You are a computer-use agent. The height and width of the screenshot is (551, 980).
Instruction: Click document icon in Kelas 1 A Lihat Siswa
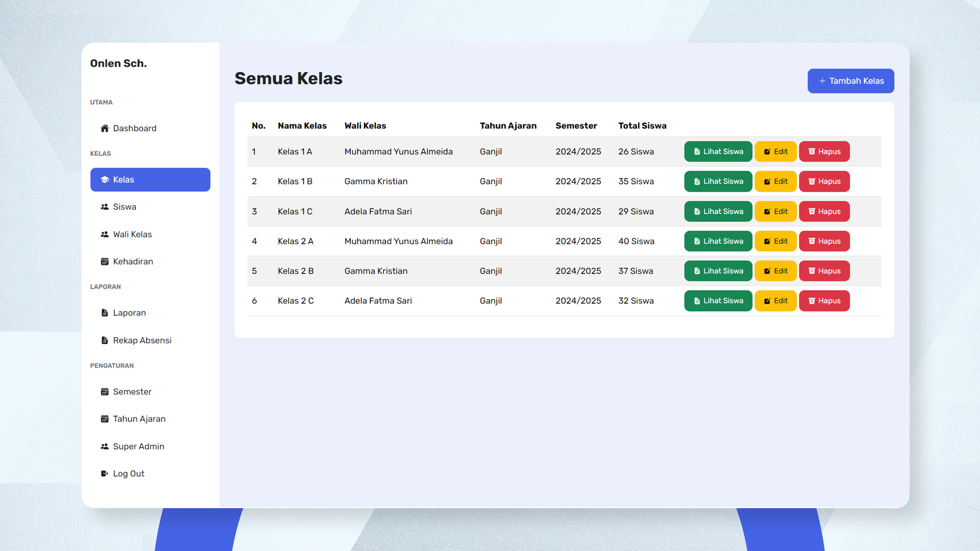click(x=697, y=152)
